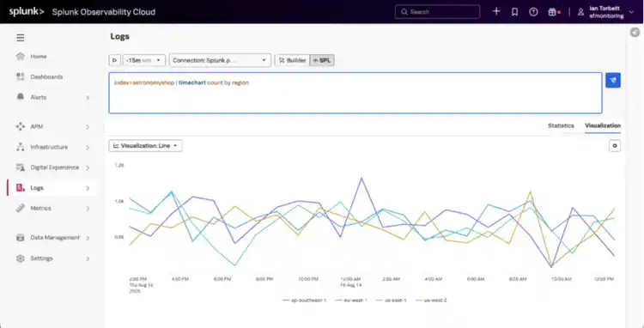The height and width of the screenshot is (328, 644).
Task: Click the 1.2K y-axis label
Action: [x=119, y=165]
